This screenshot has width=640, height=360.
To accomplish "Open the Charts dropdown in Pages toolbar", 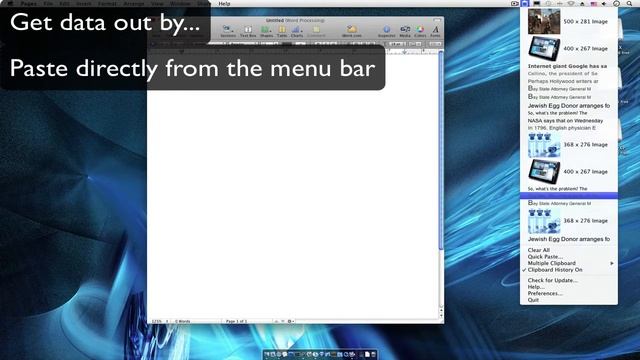I will (x=297, y=31).
